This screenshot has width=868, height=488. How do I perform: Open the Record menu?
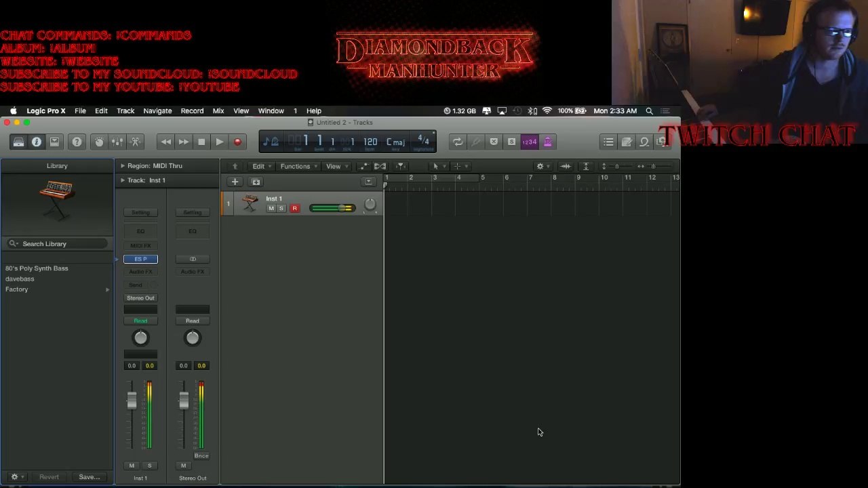point(192,110)
